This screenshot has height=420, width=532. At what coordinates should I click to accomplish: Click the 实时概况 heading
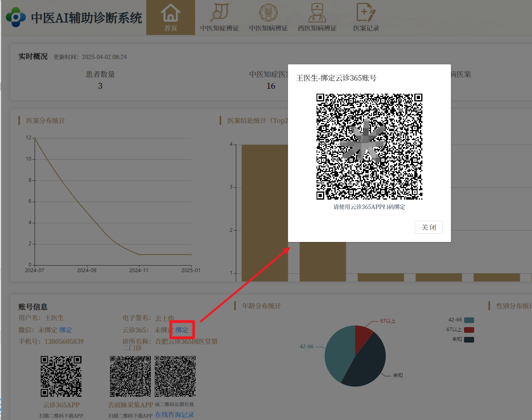tap(33, 57)
